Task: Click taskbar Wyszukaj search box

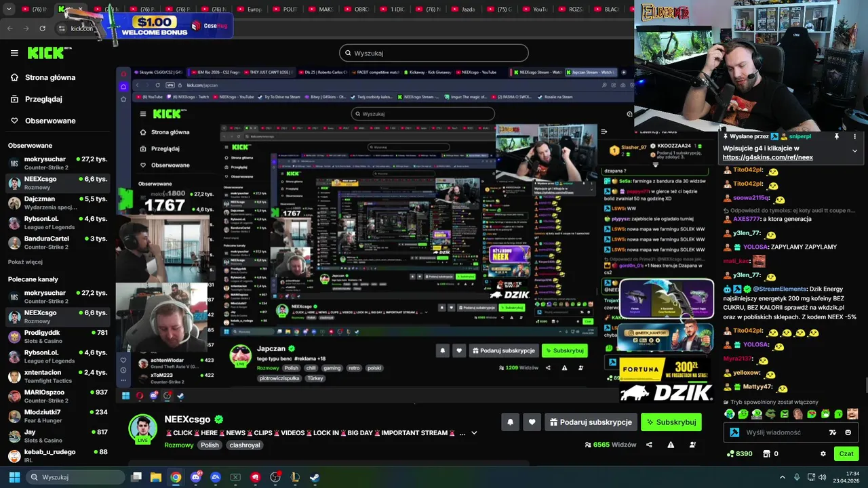Action: tap(76, 477)
